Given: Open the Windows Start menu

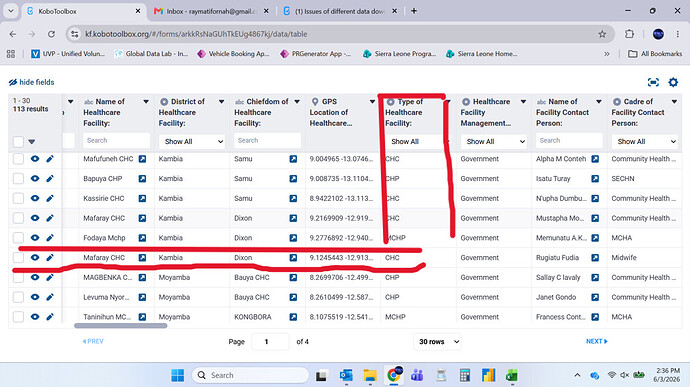Looking at the screenshot, I should tap(177, 375).
